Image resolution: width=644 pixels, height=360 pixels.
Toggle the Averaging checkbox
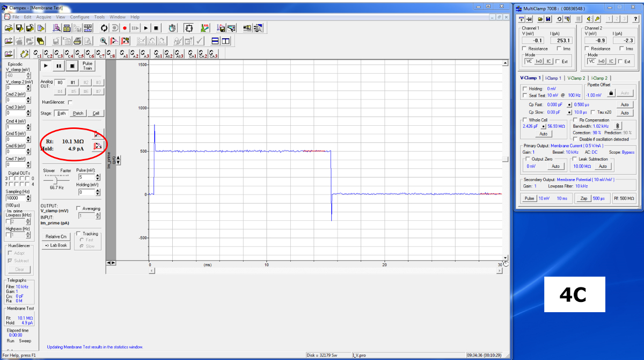pyautogui.click(x=79, y=208)
